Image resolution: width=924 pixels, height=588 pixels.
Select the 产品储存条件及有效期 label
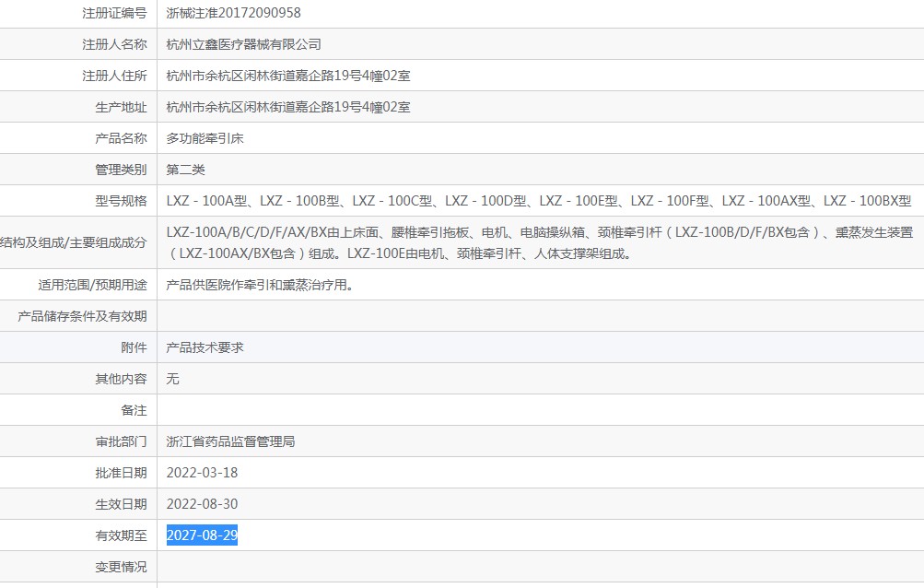coord(82,316)
